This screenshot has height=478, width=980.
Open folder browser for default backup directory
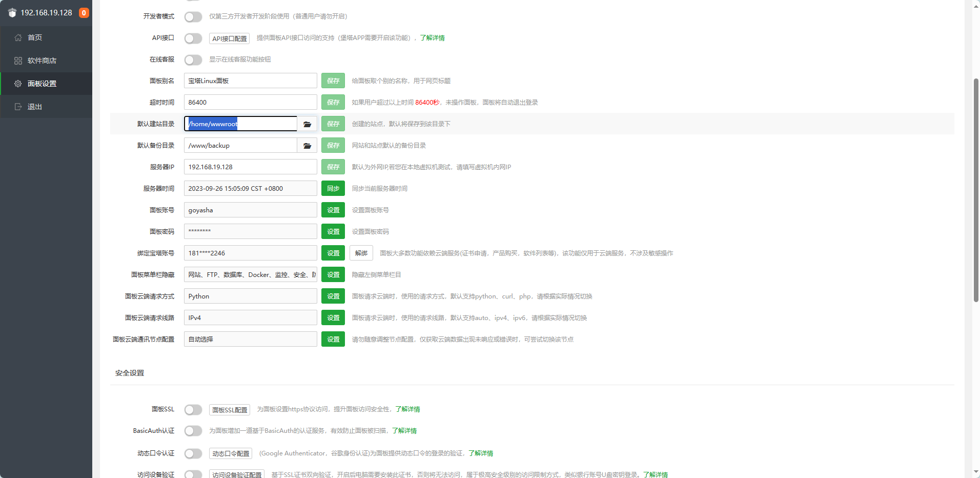tap(307, 146)
